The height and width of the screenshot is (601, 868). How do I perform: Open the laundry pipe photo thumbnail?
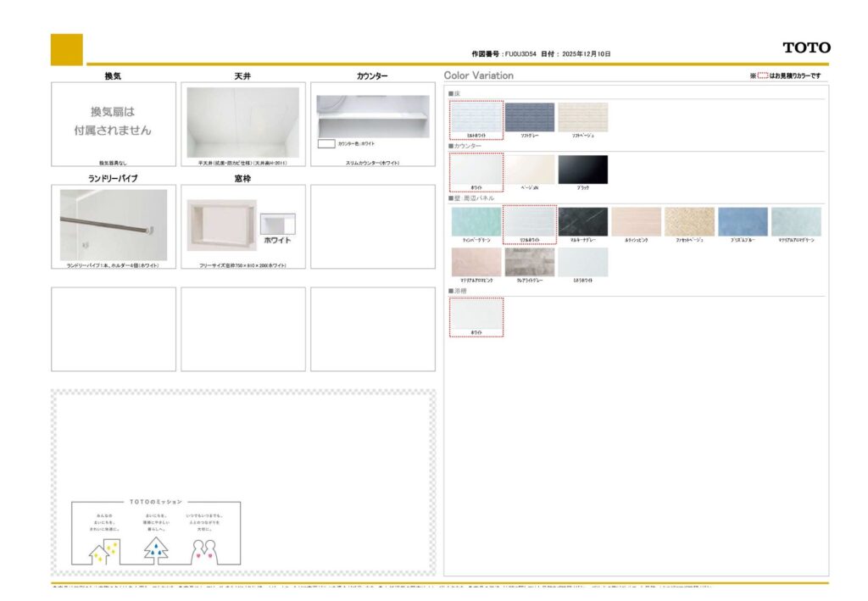pyautogui.click(x=113, y=224)
